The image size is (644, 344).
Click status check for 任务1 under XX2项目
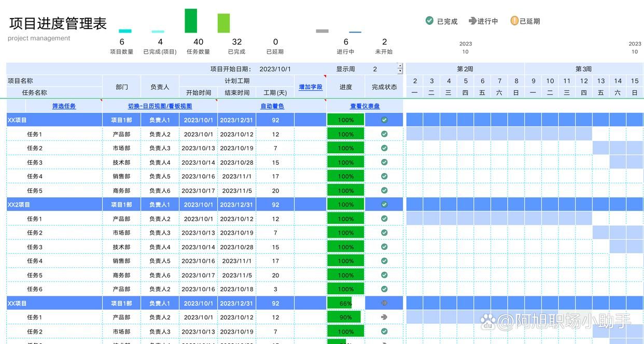click(384, 219)
